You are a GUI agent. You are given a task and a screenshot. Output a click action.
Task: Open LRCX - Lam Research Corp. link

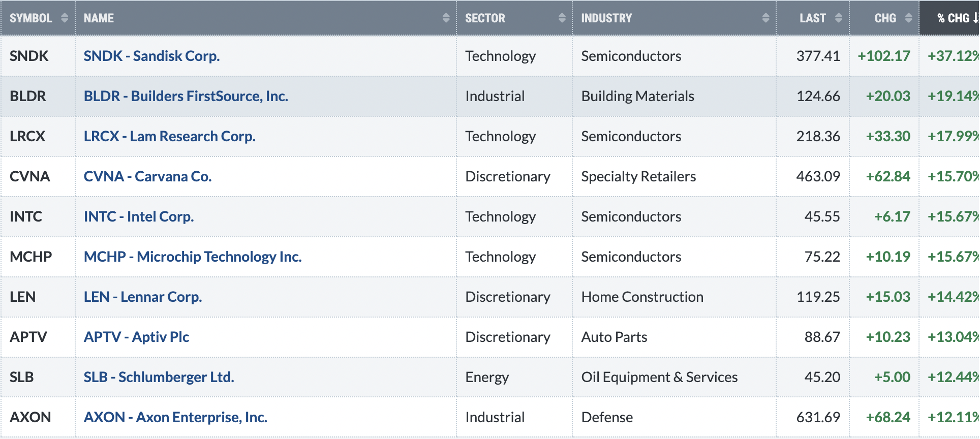(x=170, y=136)
